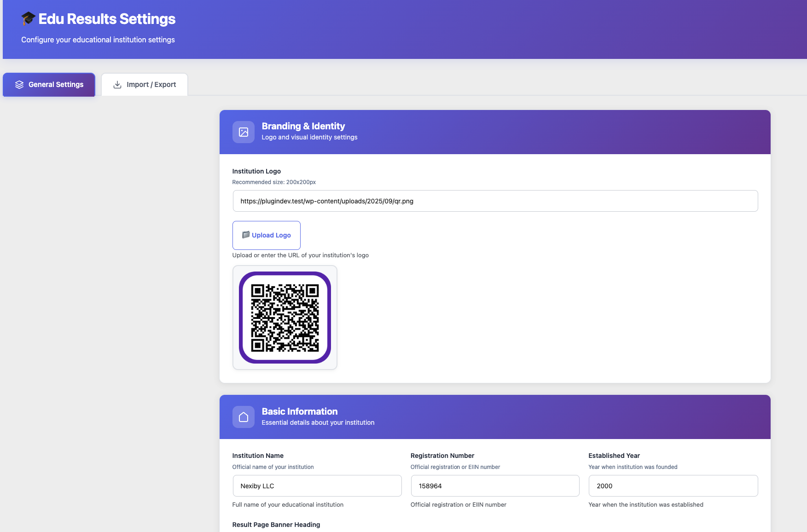The height and width of the screenshot is (532, 807).
Task: Click the QR code logo preview thumbnail
Action: [285, 318]
